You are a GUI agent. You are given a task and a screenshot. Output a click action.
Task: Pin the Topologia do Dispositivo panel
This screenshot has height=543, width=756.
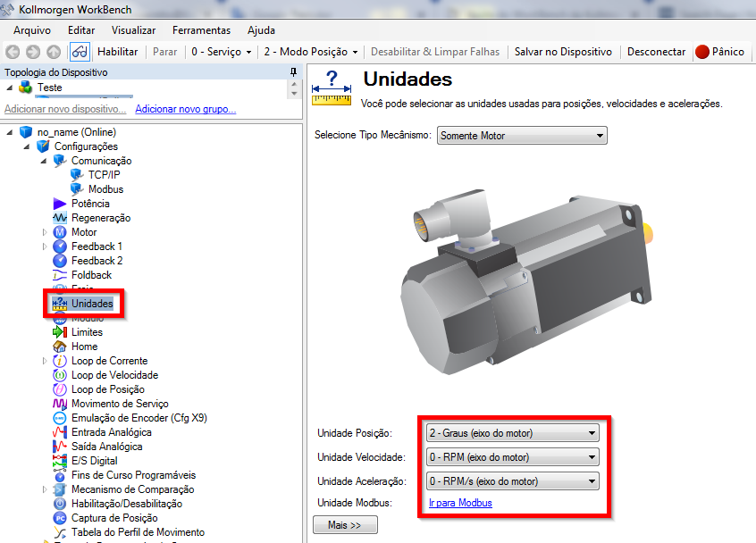click(293, 72)
